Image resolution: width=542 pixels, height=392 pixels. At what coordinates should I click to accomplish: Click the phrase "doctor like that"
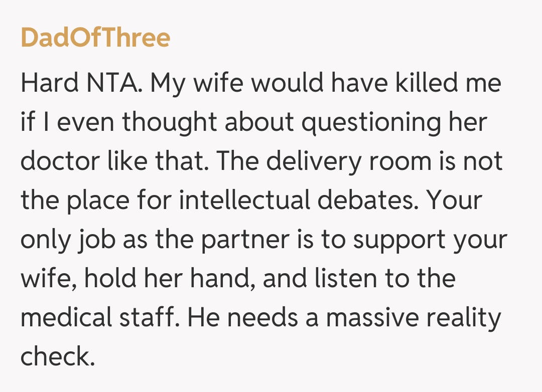click(113, 161)
